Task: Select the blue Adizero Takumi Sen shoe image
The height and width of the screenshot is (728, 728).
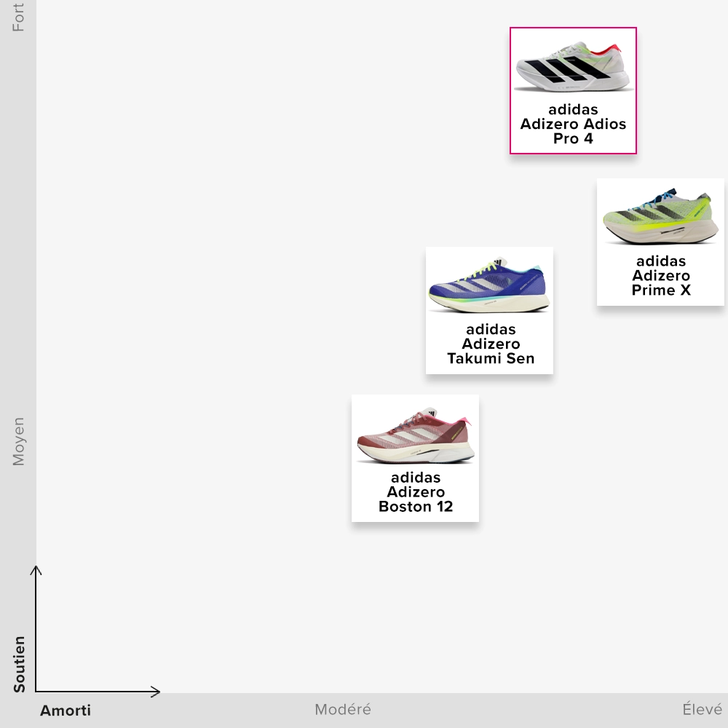Action: click(489, 285)
